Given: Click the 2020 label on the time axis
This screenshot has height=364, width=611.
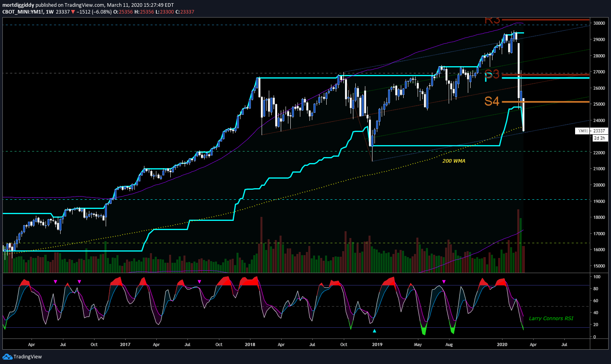Looking at the screenshot, I should (x=502, y=344).
